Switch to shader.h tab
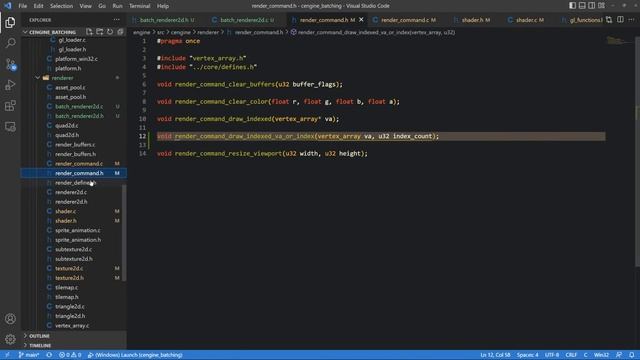Viewport: 640px width, 360px height. [x=476, y=20]
